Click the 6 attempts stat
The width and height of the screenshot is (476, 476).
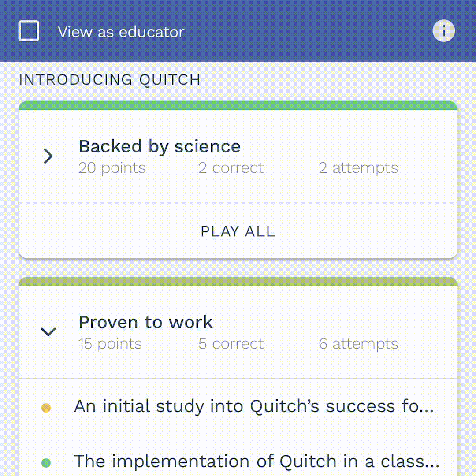point(358,344)
